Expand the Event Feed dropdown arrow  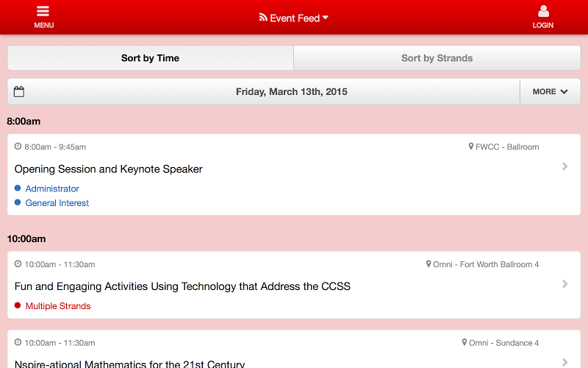[x=325, y=17]
